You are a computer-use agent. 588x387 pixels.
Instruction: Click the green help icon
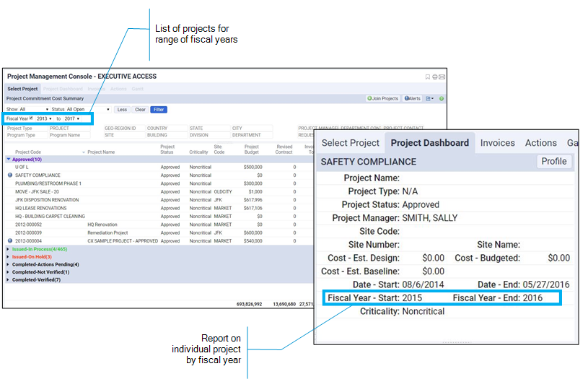coord(442,99)
